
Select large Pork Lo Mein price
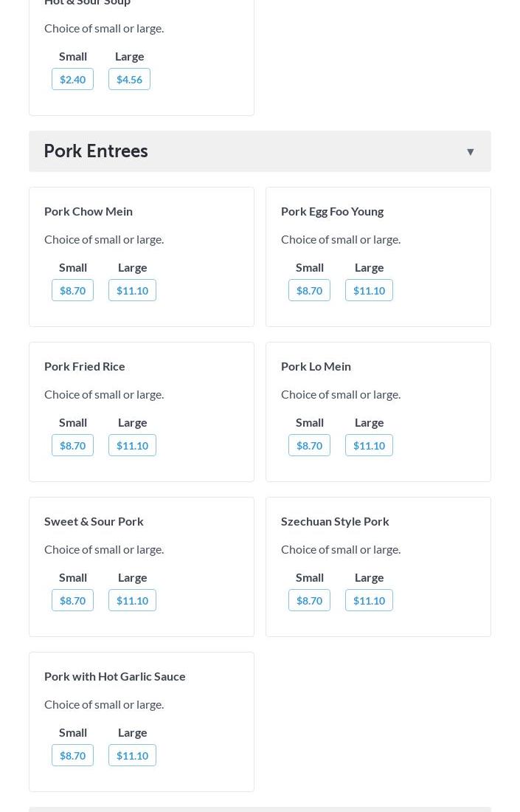(x=369, y=445)
